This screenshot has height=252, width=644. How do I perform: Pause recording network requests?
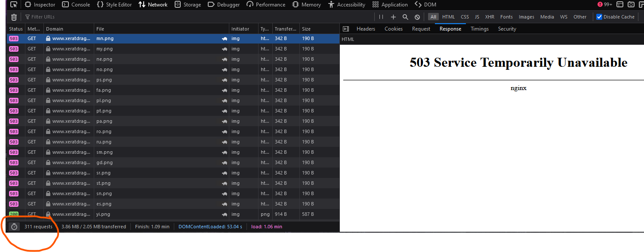coord(381,17)
